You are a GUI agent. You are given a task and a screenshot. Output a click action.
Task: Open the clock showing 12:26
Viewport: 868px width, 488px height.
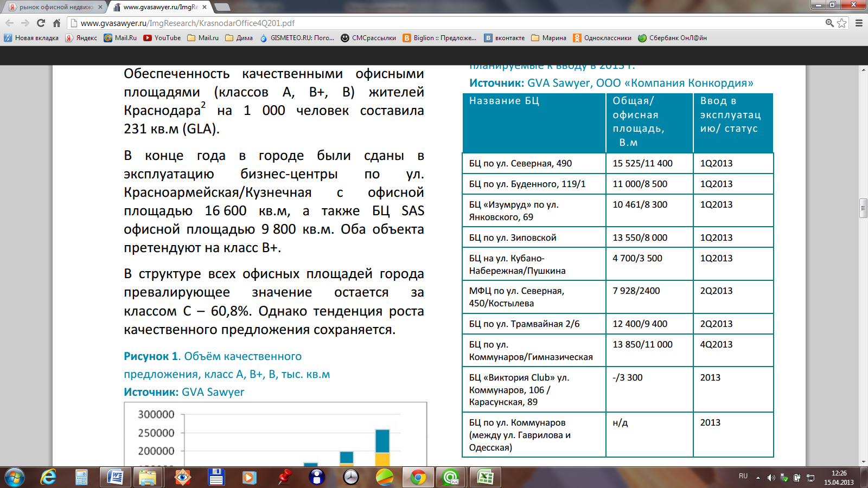[839, 478]
